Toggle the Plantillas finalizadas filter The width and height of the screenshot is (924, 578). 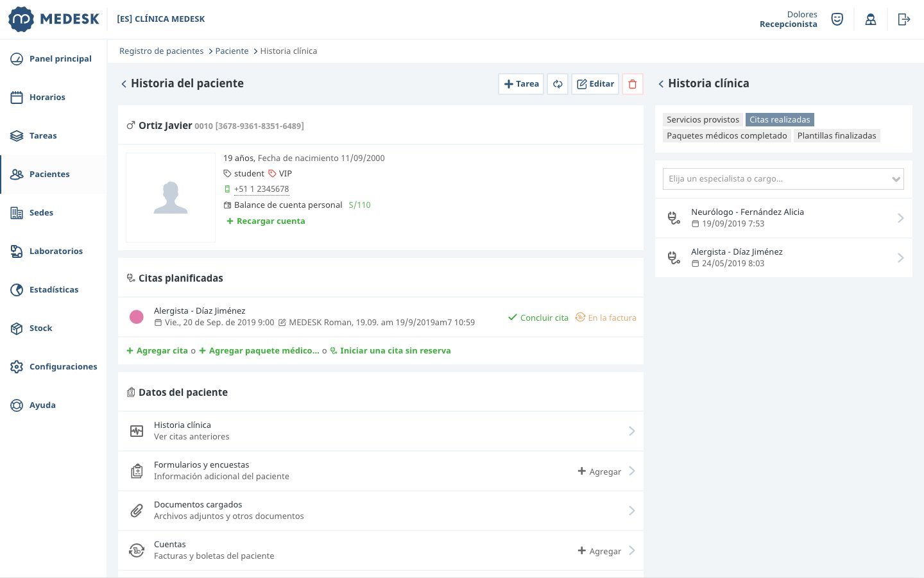836,136
